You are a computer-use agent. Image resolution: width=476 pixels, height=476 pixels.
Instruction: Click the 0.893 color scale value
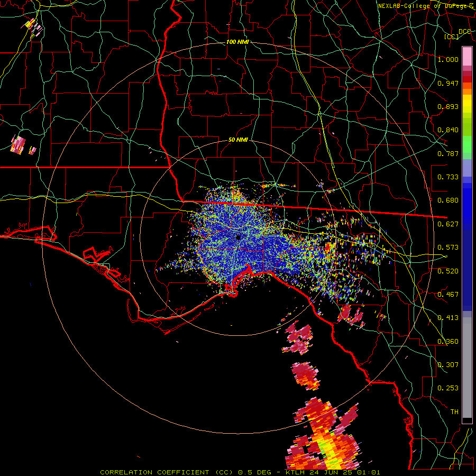pyautogui.click(x=448, y=106)
